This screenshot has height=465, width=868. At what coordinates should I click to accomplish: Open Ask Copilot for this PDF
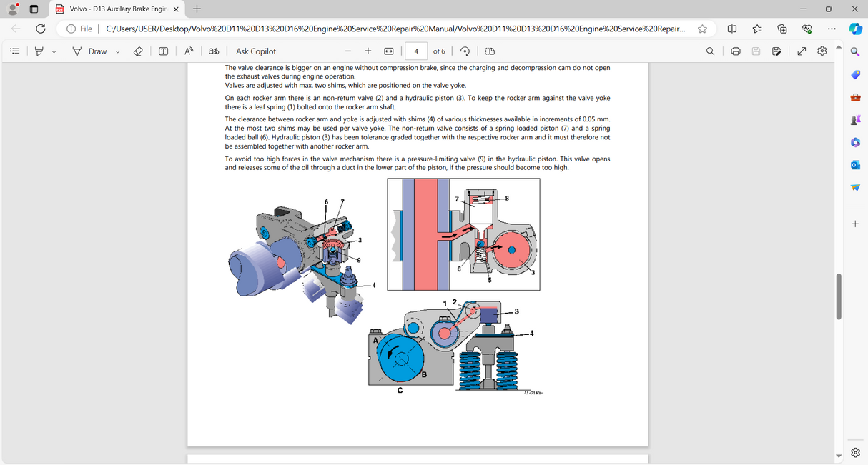pyautogui.click(x=255, y=51)
